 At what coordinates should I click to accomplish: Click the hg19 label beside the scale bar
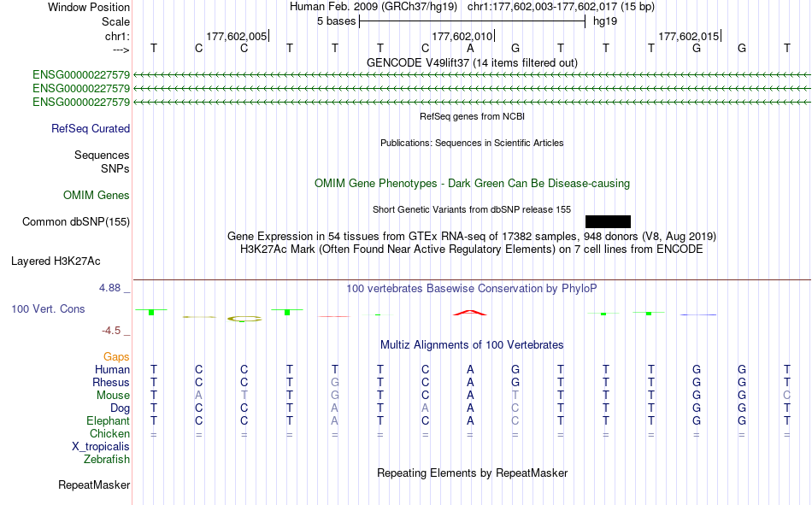pyautogui.click(x=605, y=21)
